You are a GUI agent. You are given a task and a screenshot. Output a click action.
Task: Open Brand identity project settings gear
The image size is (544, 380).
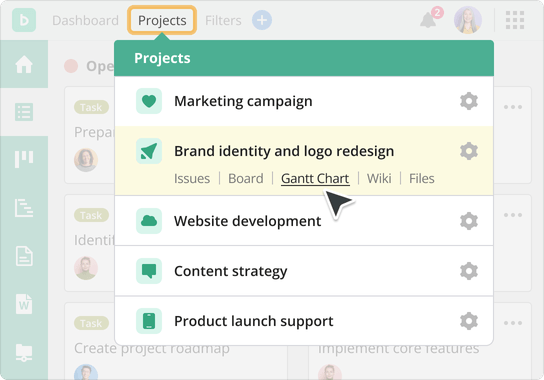click(x=469, y=151)
